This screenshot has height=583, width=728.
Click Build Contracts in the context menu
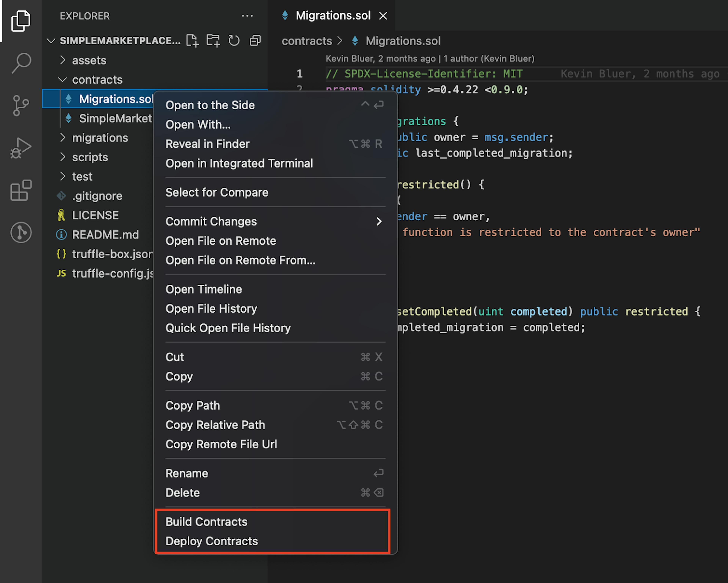(206, 522)
